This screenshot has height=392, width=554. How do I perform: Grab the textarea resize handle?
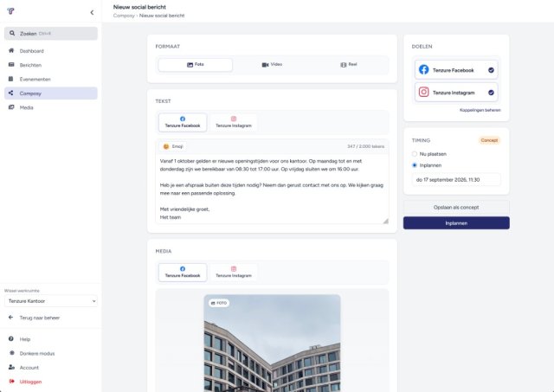click(x=385, y=221)
